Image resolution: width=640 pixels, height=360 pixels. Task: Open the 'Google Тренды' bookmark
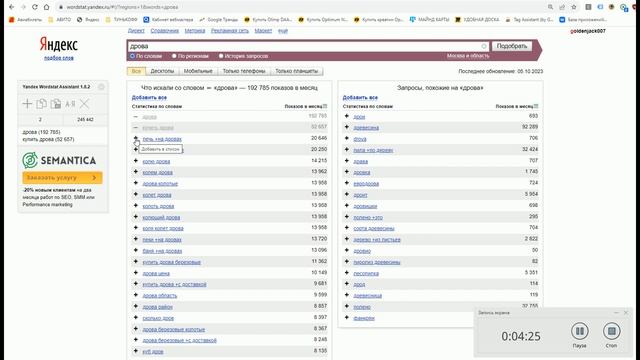click(219, 19)
